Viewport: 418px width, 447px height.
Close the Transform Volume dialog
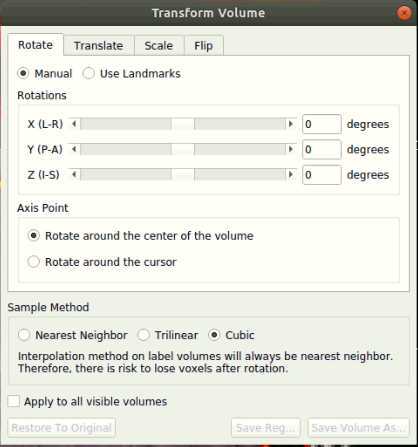pos(404,13)
